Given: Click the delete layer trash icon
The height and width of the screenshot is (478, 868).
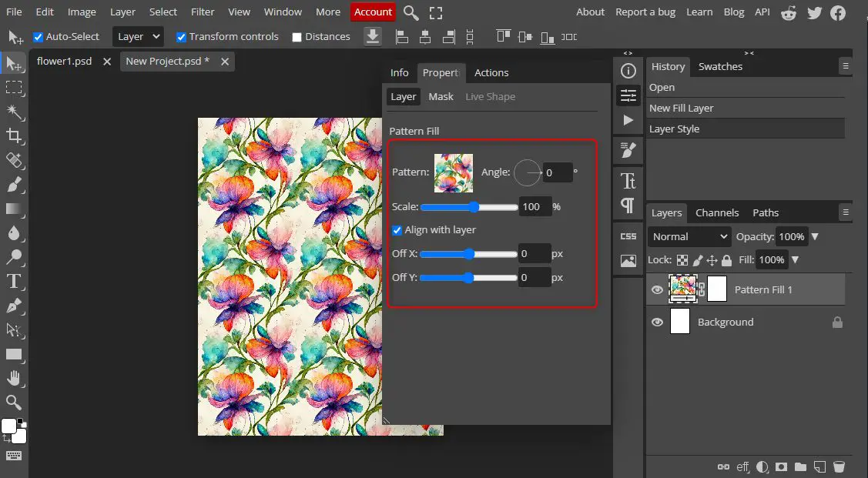Looking at the screenshot, I should pos(840,466).
